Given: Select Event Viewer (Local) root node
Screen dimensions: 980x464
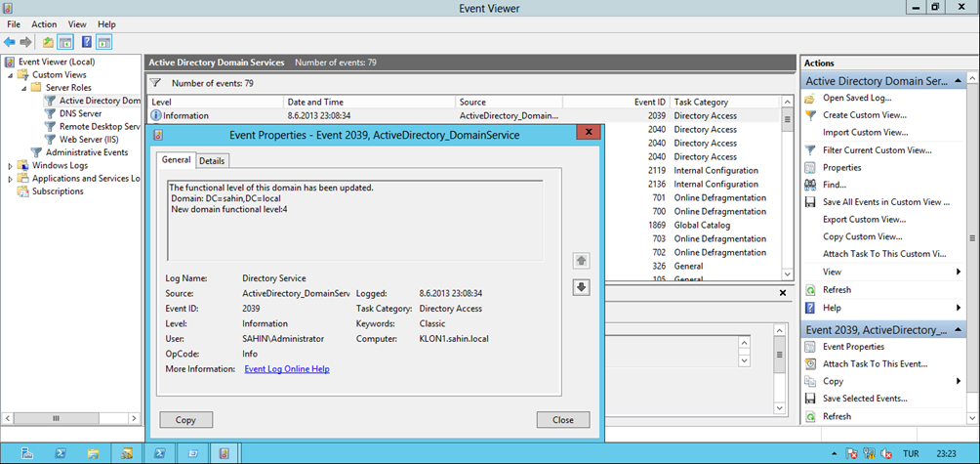Looking at the screenshot, I should (57, 62).
